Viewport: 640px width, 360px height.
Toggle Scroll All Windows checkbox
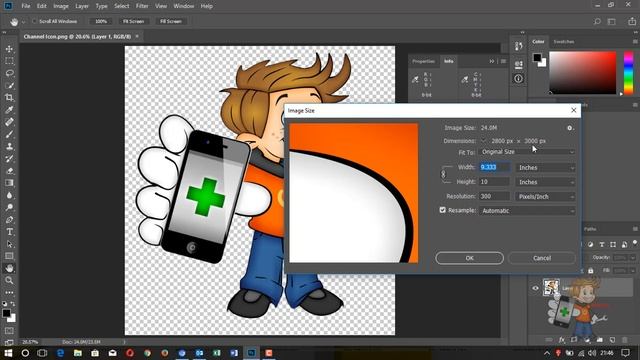click(34, 21)
